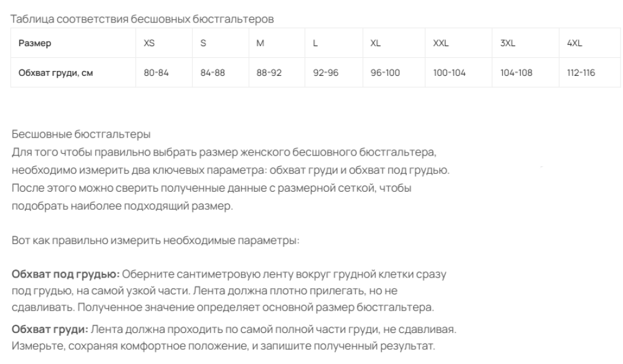Click the XS size column header

(164, 43)
